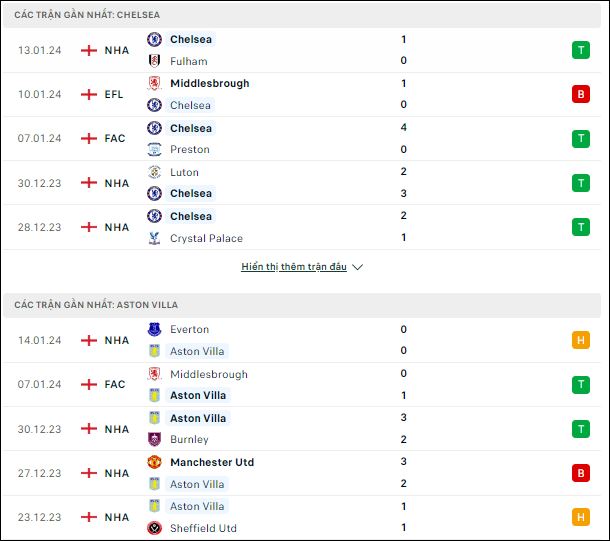Click the Luton club crest icon
This screenshot has height=541, width=610.
[x=154, y=172]
